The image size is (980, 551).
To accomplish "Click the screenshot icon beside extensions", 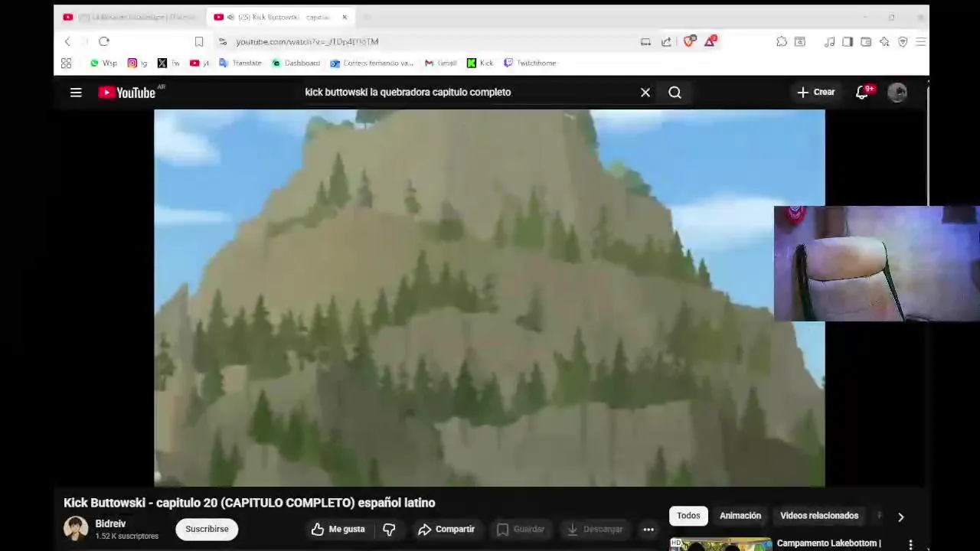I will pos(800,42).
